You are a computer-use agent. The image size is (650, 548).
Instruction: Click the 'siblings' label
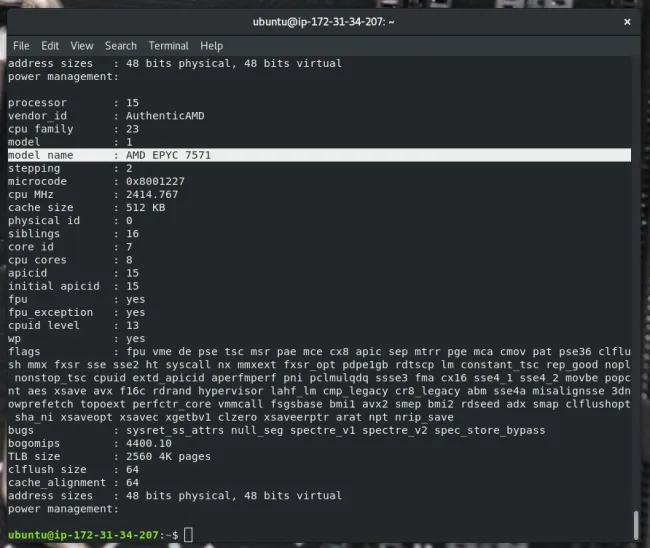point(34,234)
